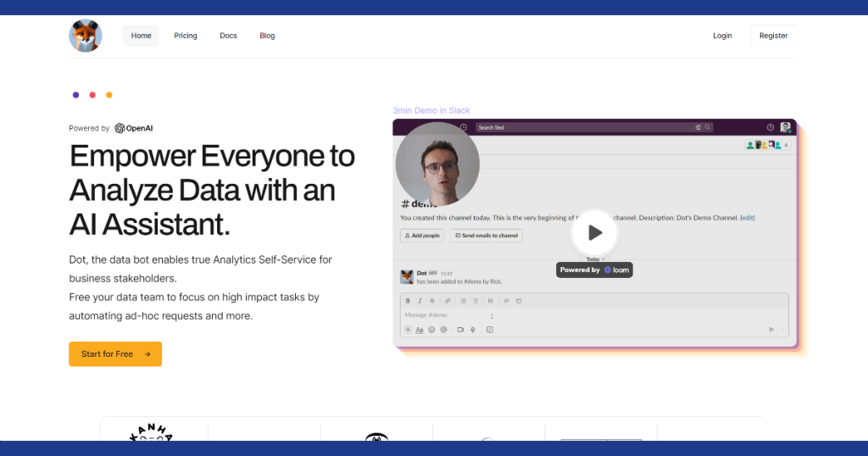868x456 pixels.
Task: Click the Bold icon in Slack demo
Action: pos(408,301)
